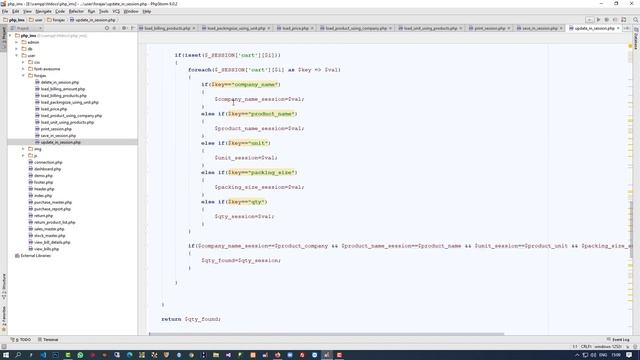The height and width of the screenshot is (360, 640).
Task: Click the forajax breadcrumb in navigation bar
Action: point(56,20)
